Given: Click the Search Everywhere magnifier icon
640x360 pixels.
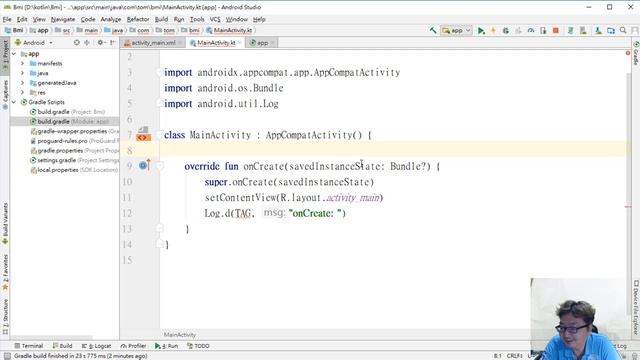Looking at the screenshot, I should coord(623,31).
